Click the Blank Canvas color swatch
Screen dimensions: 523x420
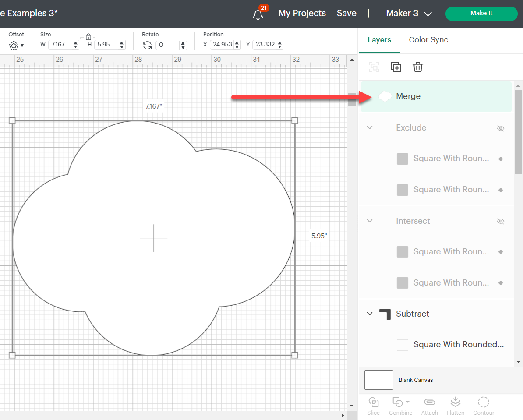pyautogui.click(x=379, y=380)
